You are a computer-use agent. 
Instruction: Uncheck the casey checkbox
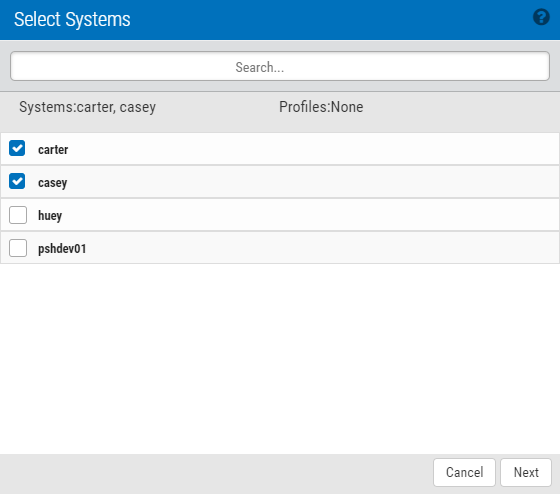[x=17, y=181]
